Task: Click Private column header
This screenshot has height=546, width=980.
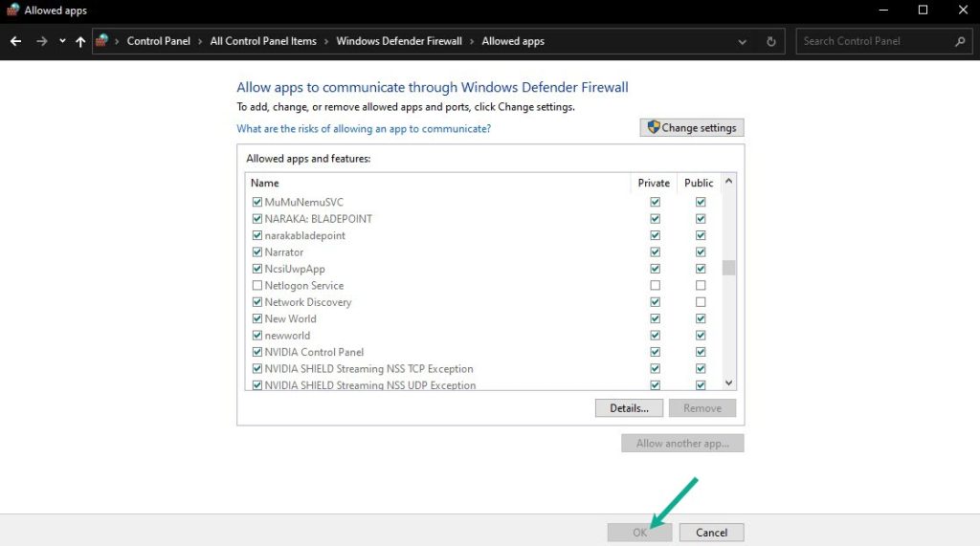Action: pyautogui.click(x=654, y=183)
